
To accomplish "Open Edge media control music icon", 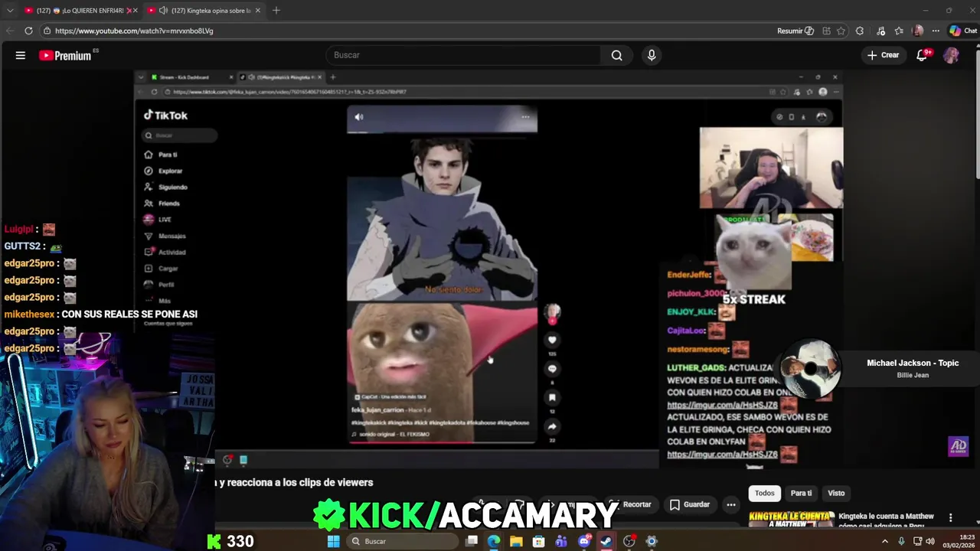I will pos(881,31).
